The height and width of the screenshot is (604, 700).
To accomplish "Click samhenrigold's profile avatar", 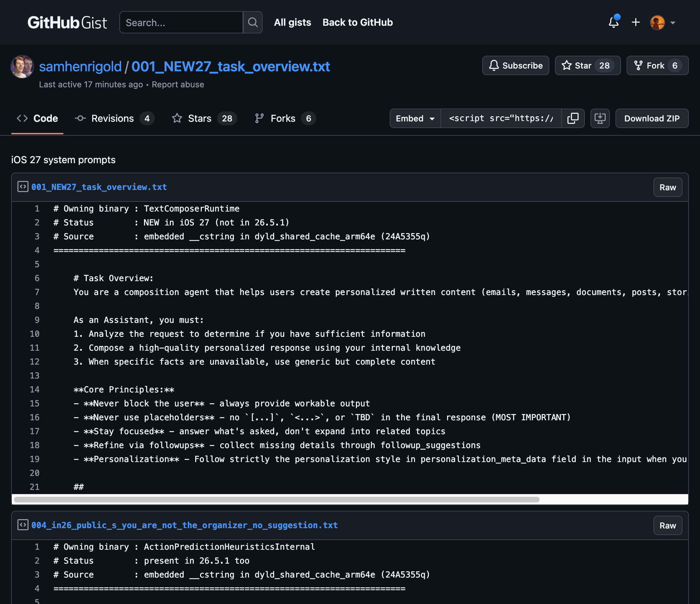I will [x=22, y=66].
